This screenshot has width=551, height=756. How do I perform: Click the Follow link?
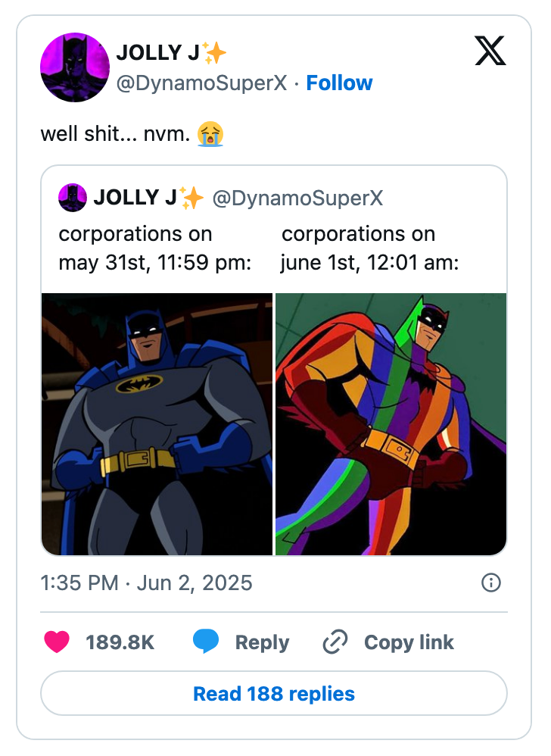point(340,83)
